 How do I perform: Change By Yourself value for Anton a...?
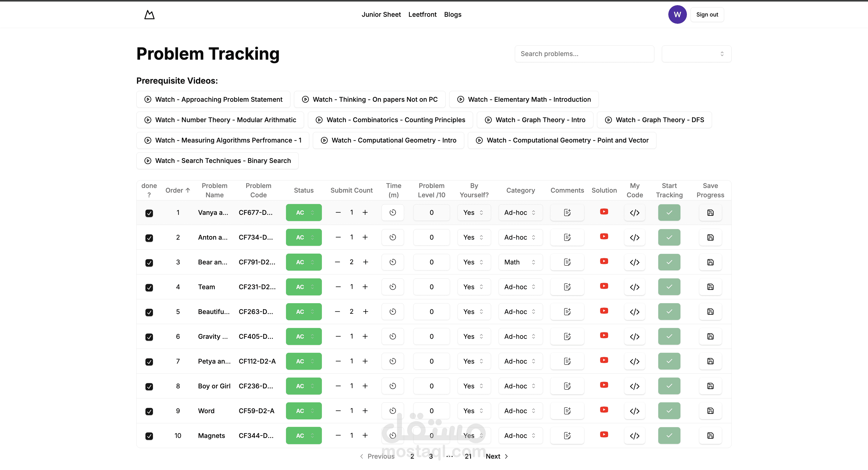474,238
